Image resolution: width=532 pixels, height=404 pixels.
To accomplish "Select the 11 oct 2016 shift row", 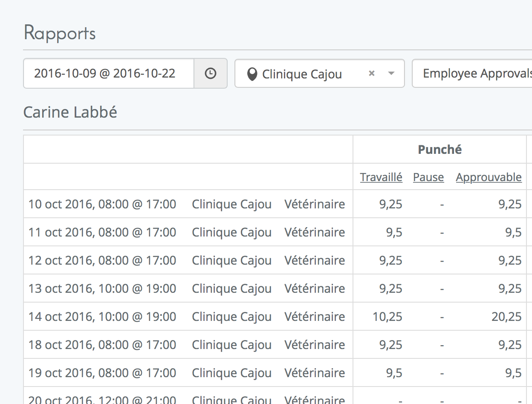I will [x=102, y=232].
